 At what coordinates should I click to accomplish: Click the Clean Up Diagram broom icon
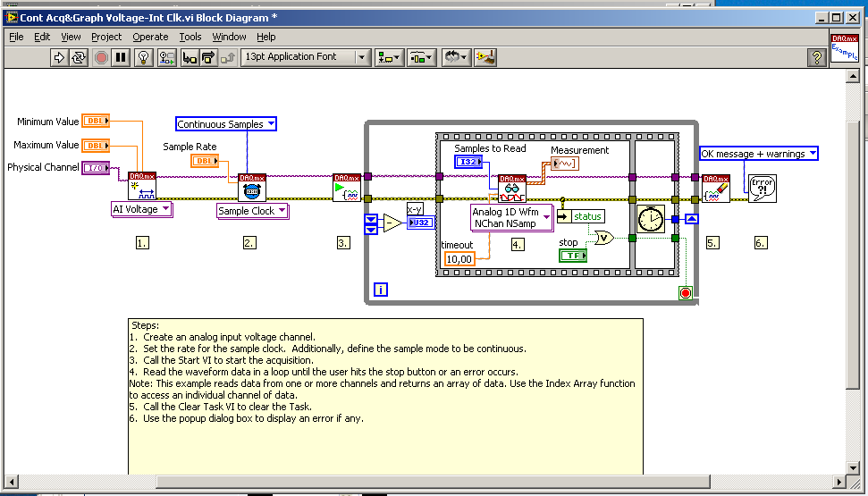point(485,57)
